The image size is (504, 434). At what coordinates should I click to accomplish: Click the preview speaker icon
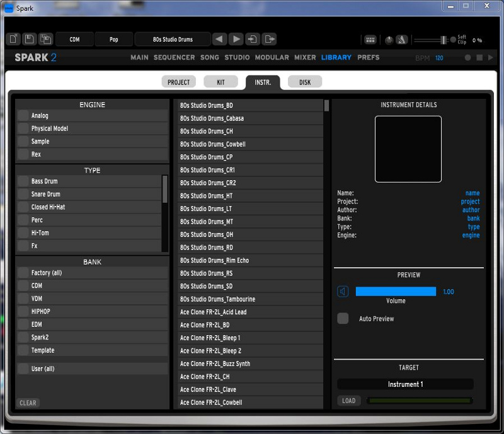343,292
